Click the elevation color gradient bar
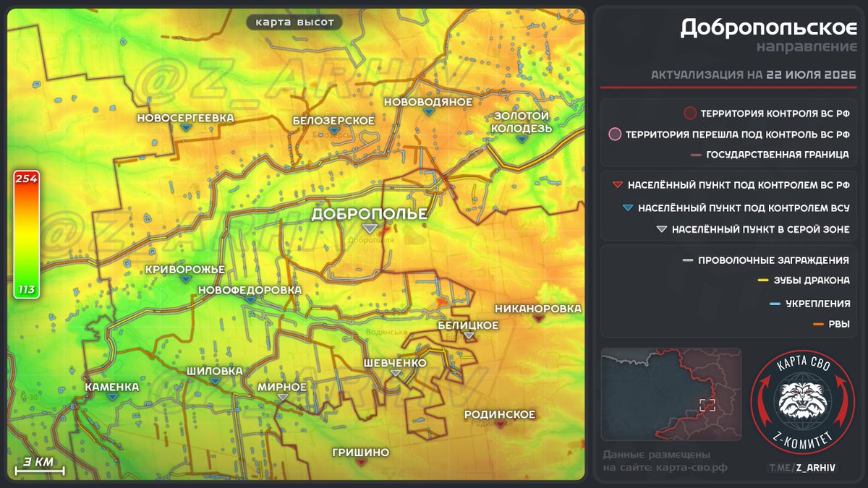This screenshot has width=868, height=488. (26, 234)
